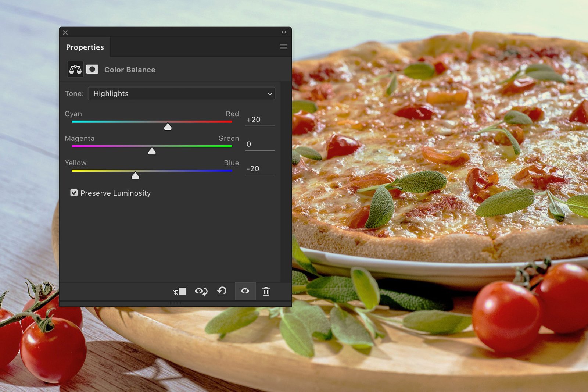Click the Reset adjustment button

[x=222, y=291]
